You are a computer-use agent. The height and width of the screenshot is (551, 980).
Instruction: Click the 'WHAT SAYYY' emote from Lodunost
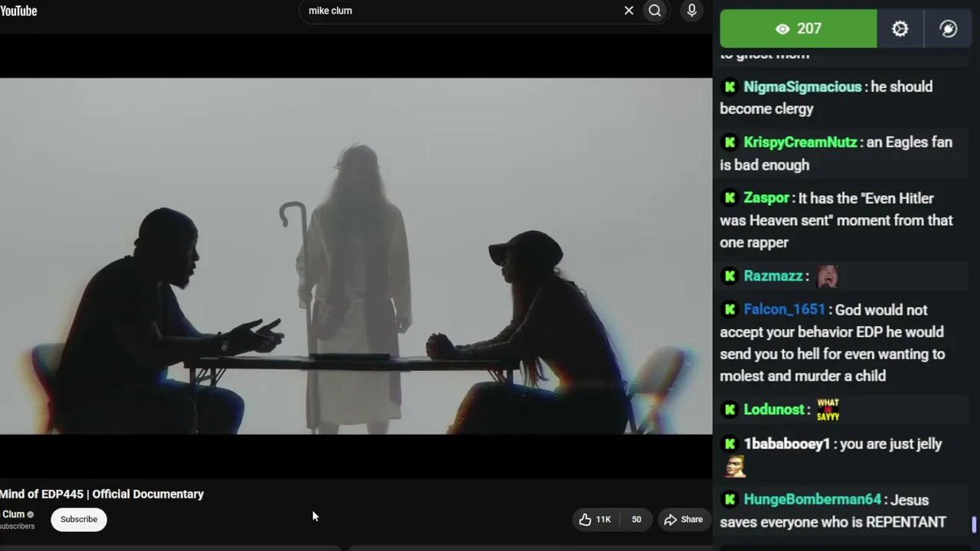[x=828, y=409]
